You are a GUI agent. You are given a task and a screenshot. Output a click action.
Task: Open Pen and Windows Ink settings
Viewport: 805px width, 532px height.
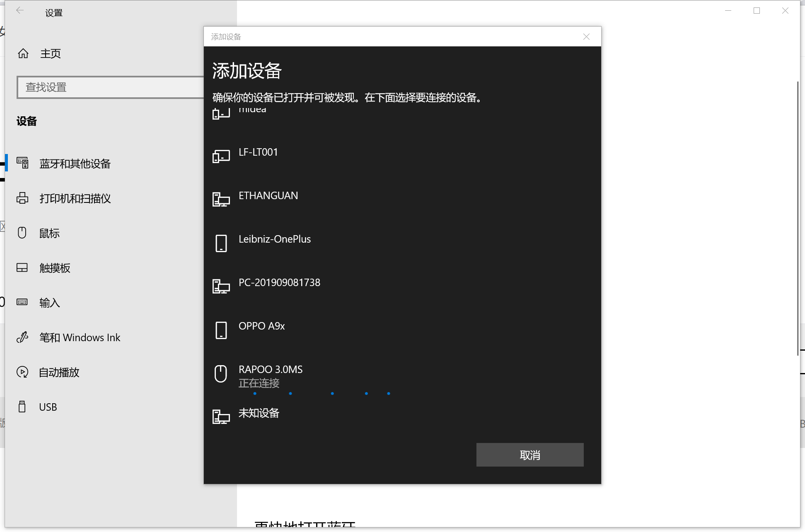pyautogui.click(x=80, y=337)
